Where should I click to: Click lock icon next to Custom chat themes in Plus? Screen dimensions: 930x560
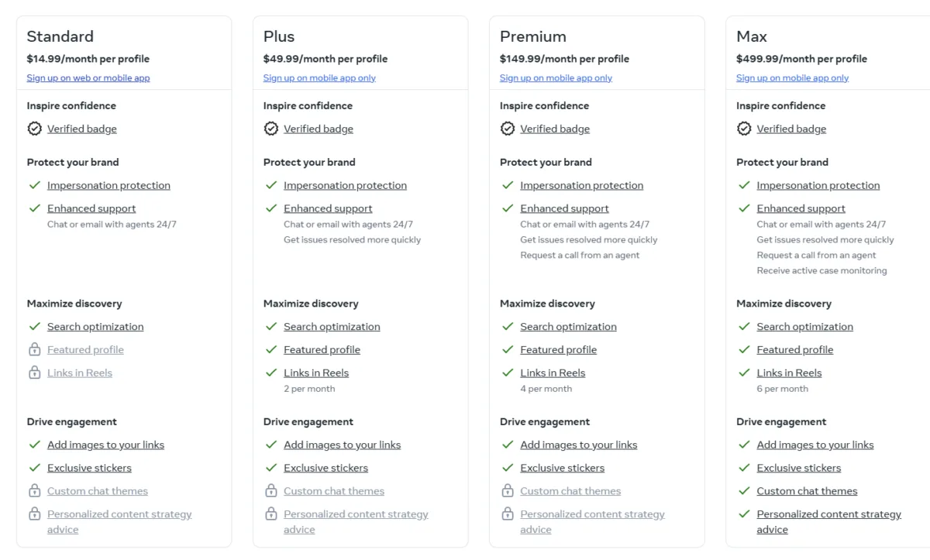point(271,490)
